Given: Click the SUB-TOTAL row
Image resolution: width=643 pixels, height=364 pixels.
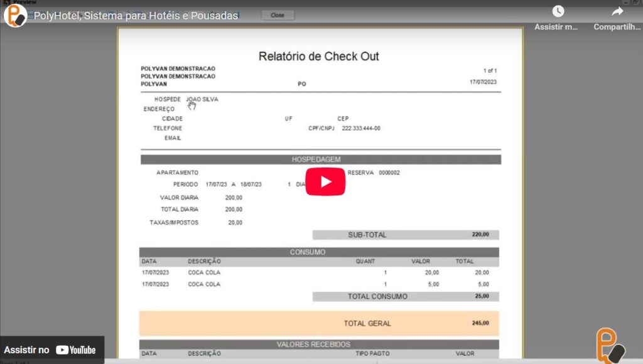Looking at the screenshot, I should [405, 235].
